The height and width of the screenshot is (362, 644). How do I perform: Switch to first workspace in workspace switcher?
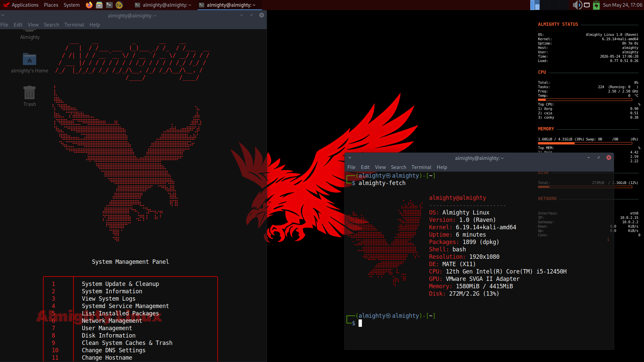point(535,5)
